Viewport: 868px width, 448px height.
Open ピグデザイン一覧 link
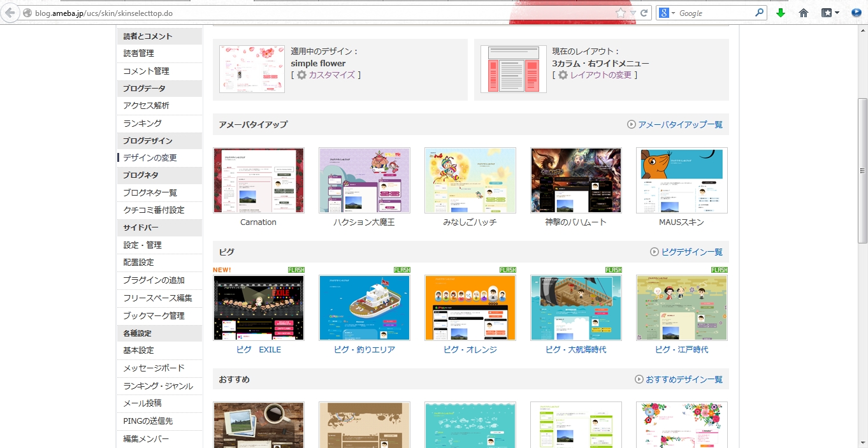pos(691,252)
